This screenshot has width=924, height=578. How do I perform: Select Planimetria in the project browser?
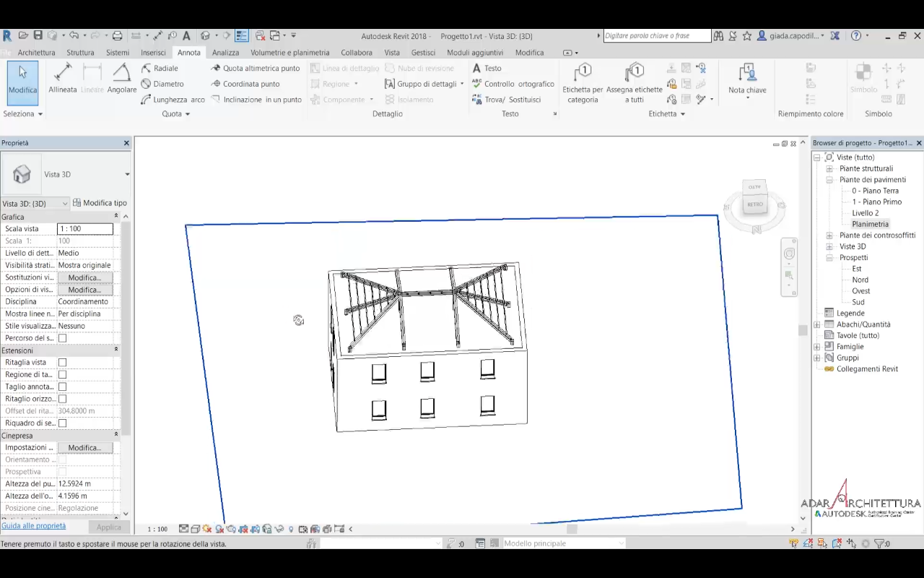coord(870,224)
